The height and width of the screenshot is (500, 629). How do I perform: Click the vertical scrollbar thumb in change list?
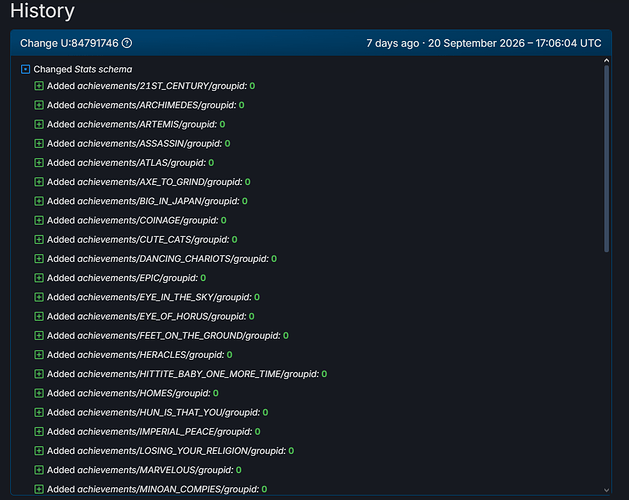pyautogui.click(x=606, y=159)
